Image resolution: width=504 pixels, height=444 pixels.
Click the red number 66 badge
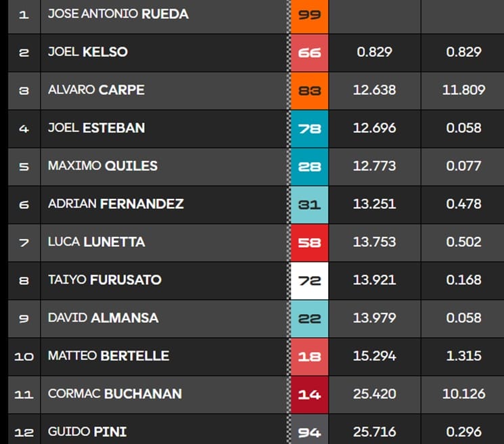pyautogui.click(x=309, y=52)
